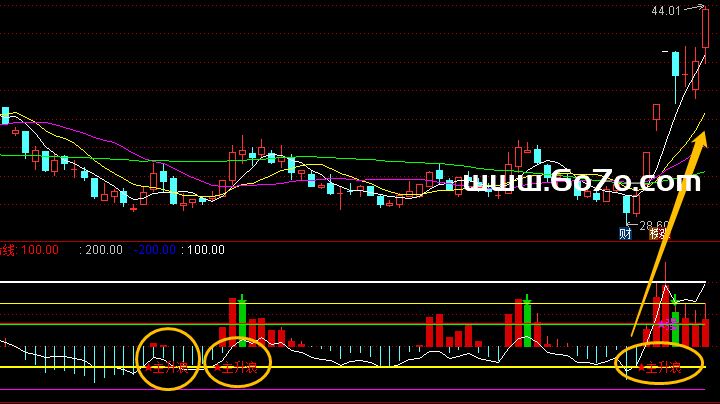Viewport: 720px width, 404px height.
Task: Click the rightmost circled 主升浪 signal
Action: (x=660, y=367)
